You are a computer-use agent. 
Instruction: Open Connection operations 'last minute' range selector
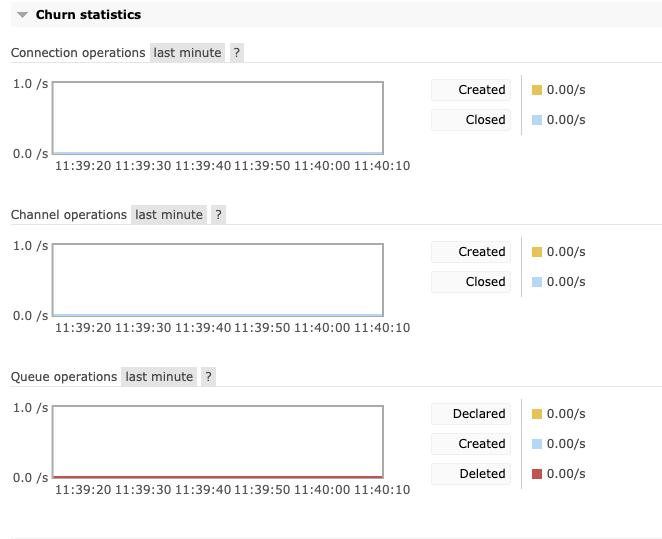click(187, 52)
